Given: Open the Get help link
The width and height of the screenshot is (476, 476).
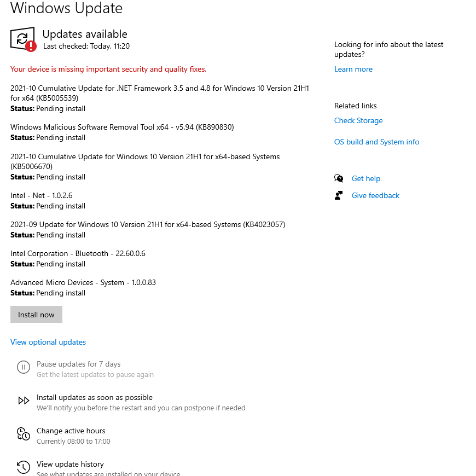Looking at the screenshot, I should coord(366,178).
